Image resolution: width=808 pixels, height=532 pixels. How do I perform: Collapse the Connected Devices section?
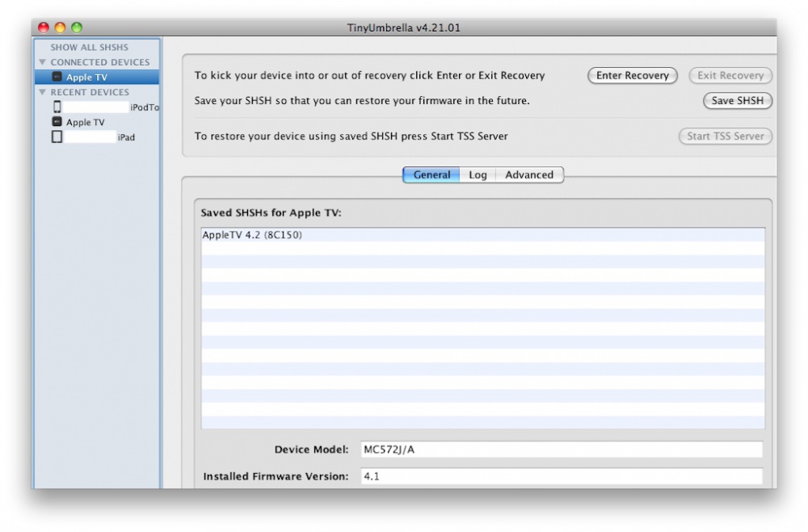[42, 62]
